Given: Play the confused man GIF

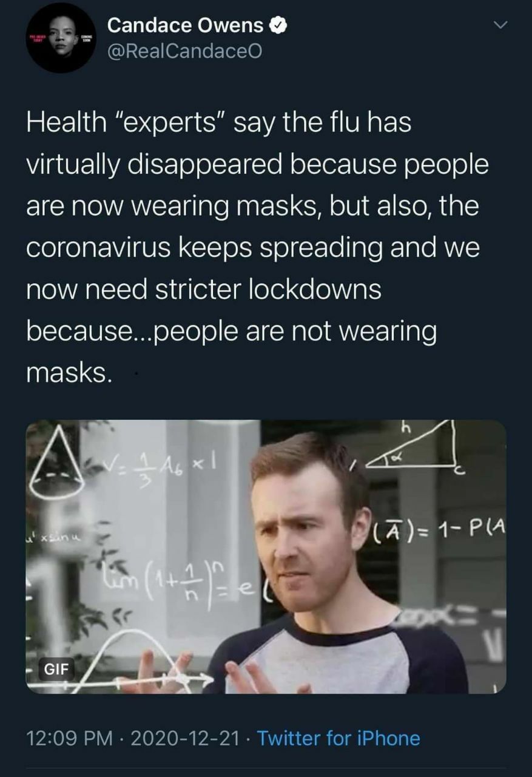Looking at the screenshot, I should tap(266, 557).
